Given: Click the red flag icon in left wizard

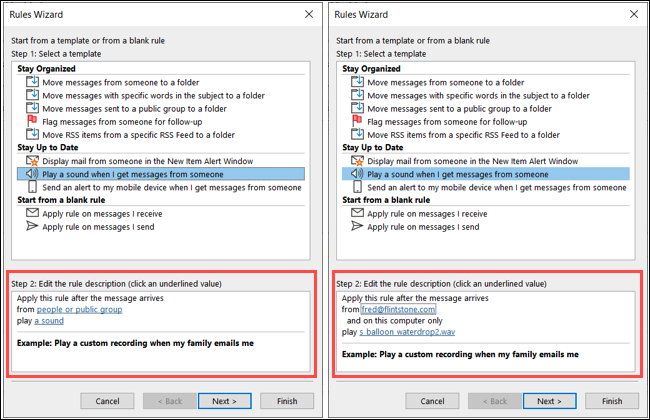Looking at the screenshot, I should coord(32,121).
